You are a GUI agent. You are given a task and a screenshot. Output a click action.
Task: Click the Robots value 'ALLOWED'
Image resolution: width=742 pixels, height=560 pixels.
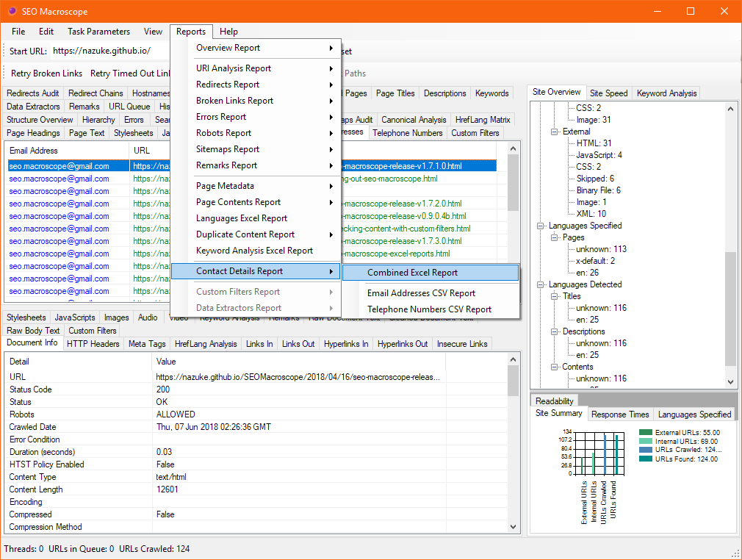click(x=176, y=414)
